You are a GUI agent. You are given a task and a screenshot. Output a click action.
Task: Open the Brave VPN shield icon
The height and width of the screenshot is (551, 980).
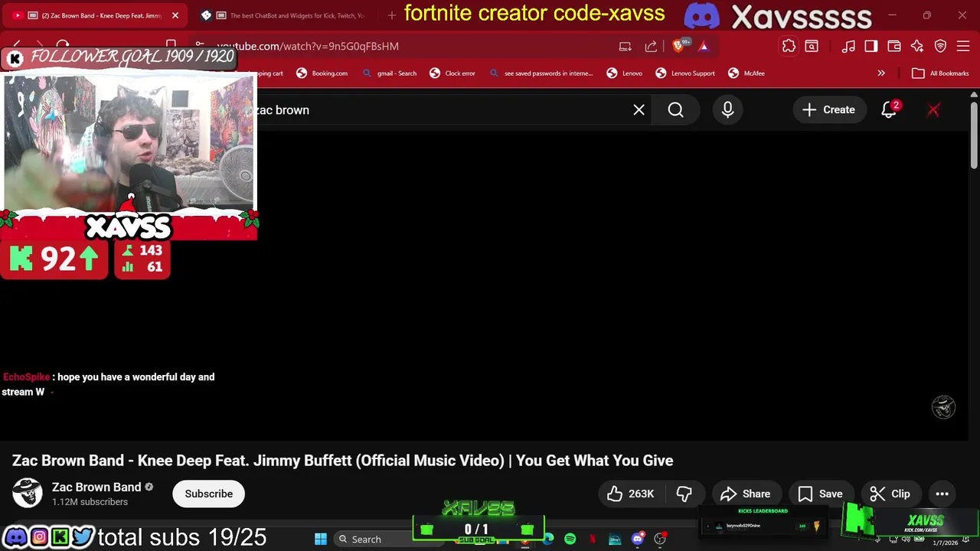pyautogui.click(x=941, y=46)
